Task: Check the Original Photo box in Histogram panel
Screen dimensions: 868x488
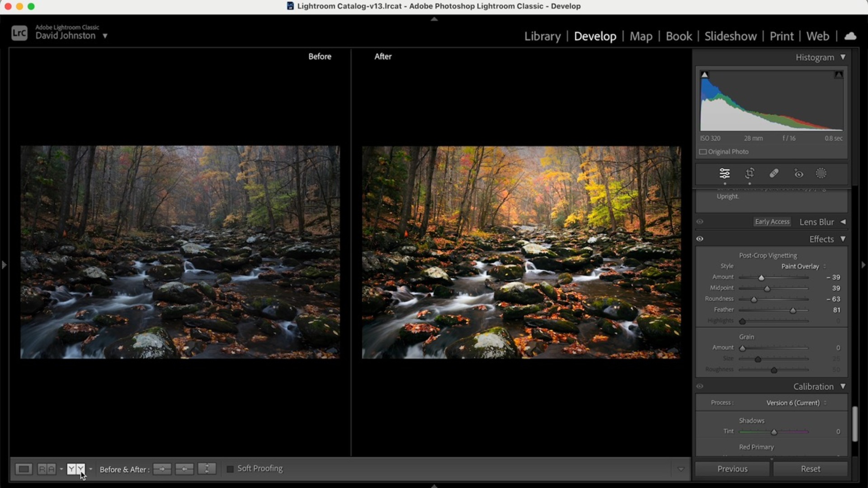Action: 703,152
